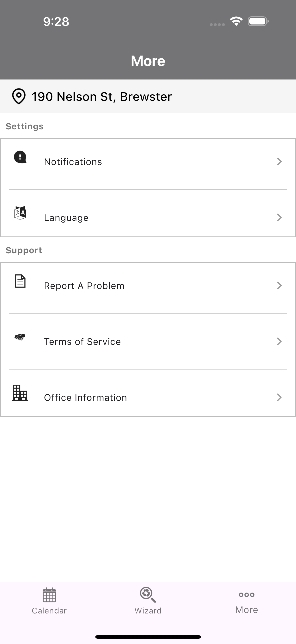Click the Report A Problem chevron
The height and width of the screenshot is (644, 296).
click(279, 285)
